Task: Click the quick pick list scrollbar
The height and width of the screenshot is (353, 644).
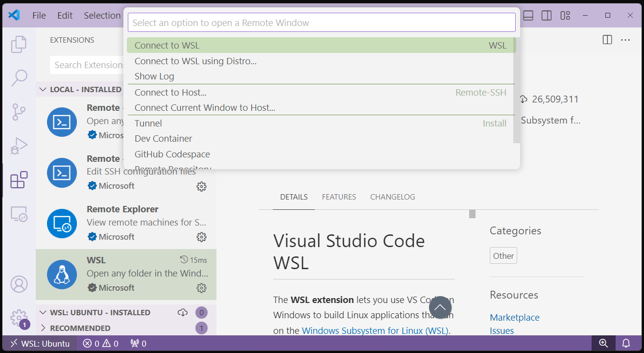Action: click(516, 91)
